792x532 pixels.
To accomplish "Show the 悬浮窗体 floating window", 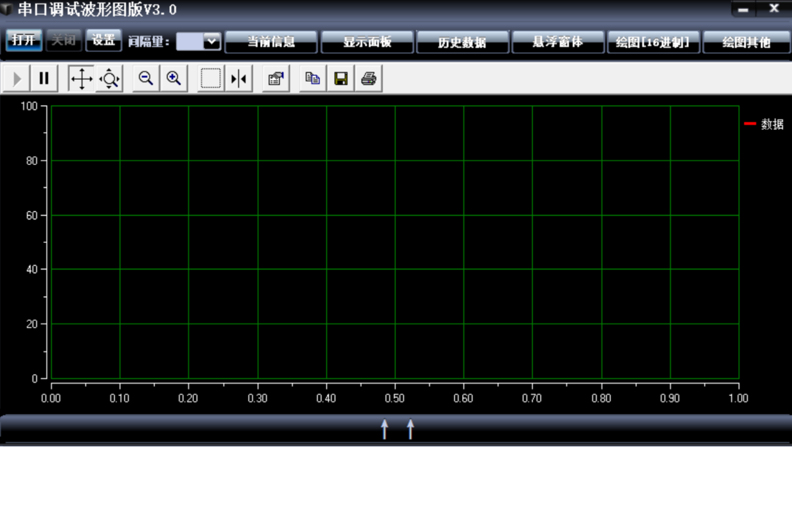I will click(x=558, y=42).
